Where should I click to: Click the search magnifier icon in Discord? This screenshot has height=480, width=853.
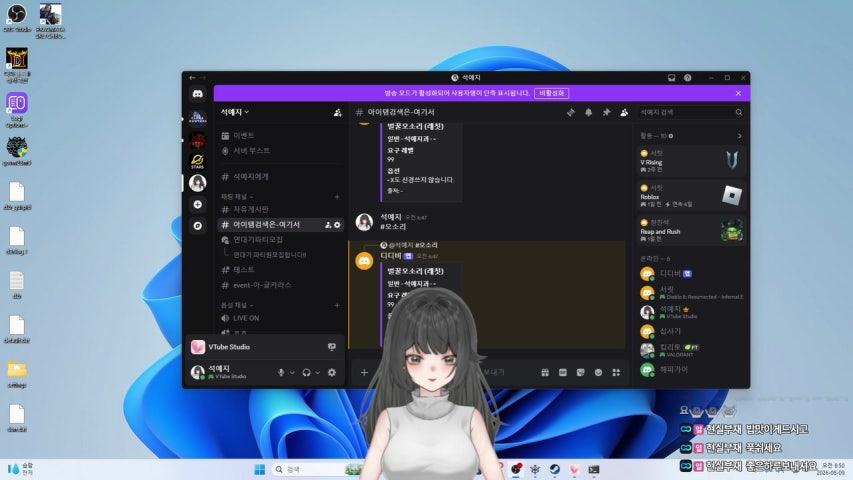739,113
